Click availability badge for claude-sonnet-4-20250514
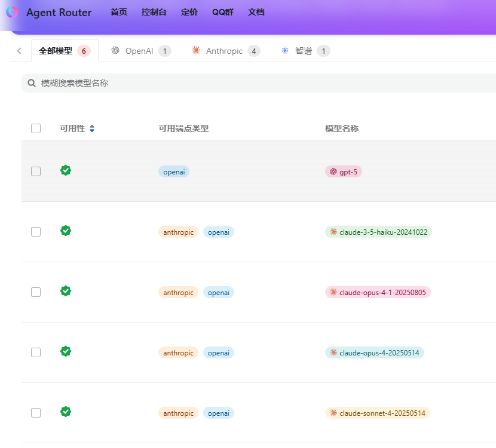The image size is (496, 448). [66, 412]
